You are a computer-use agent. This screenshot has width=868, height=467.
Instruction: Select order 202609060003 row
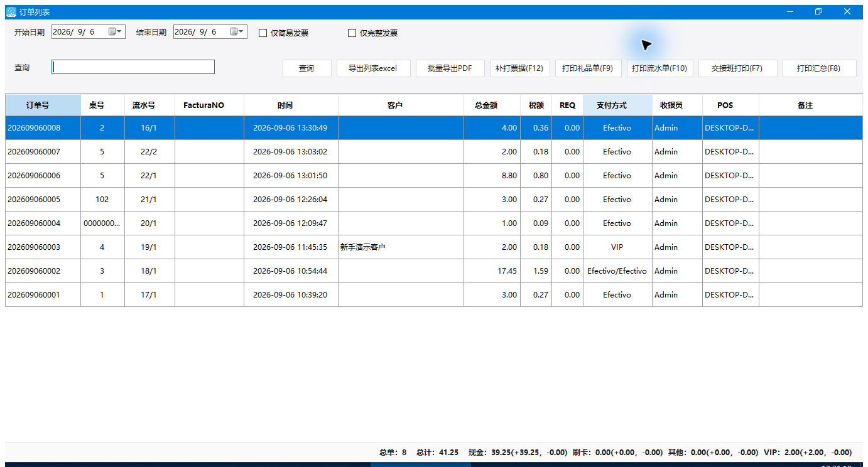click(x=434, y=247)
